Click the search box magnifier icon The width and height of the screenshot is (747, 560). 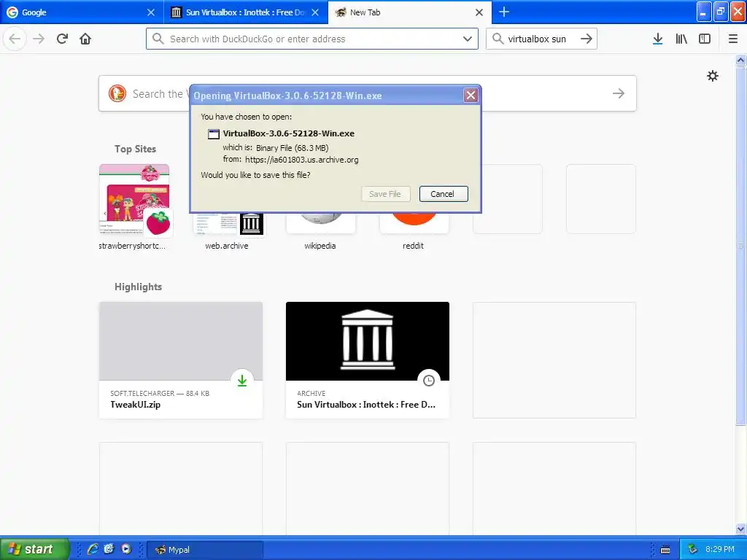(498, 39)
